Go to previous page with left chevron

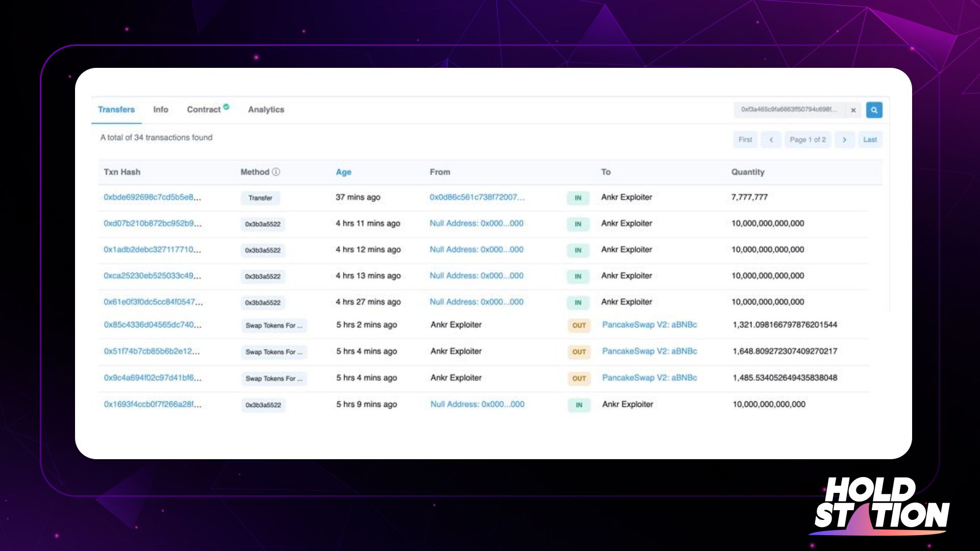(771, 140)
